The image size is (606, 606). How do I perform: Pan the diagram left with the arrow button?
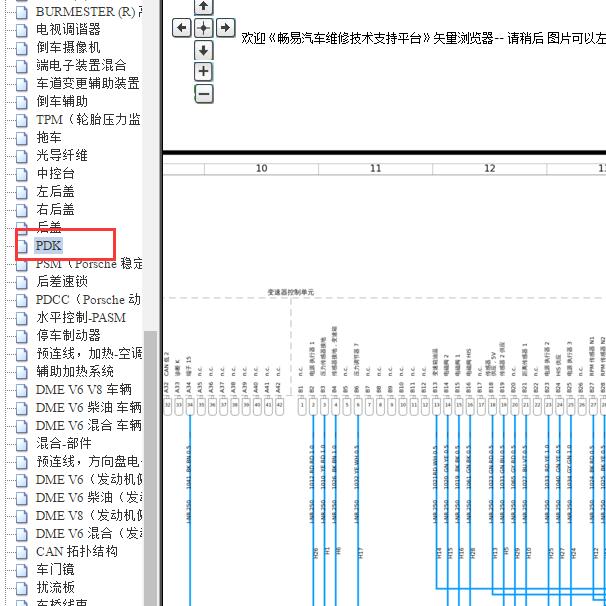tap(181, 28)
